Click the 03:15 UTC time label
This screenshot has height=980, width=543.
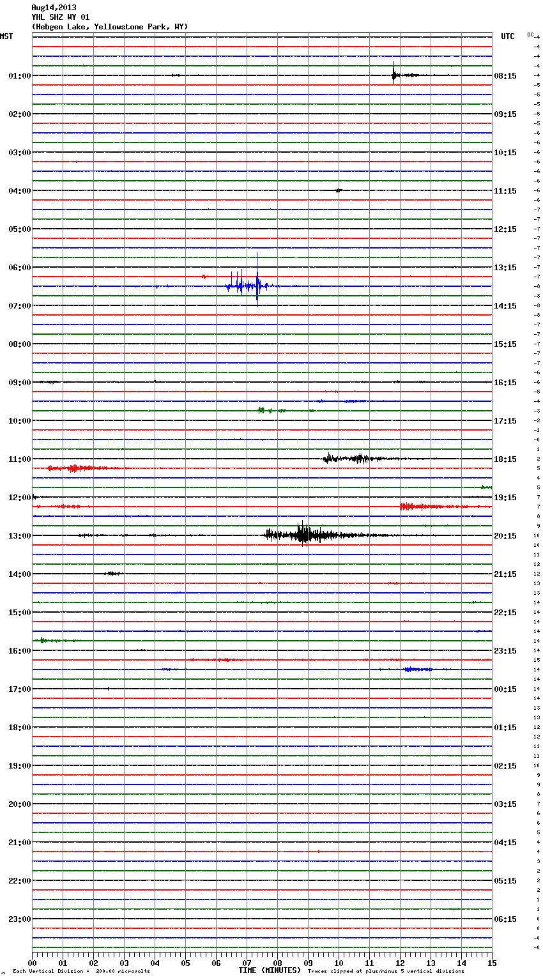[505, 804]
